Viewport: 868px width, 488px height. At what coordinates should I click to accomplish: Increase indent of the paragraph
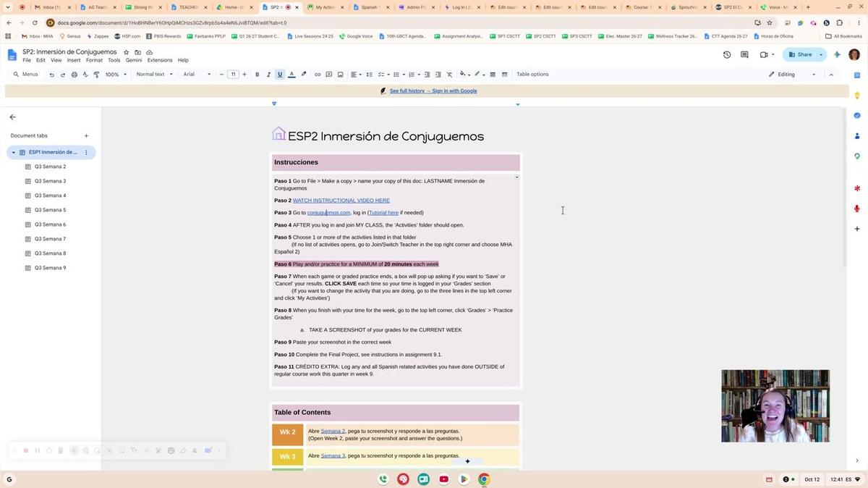[x=438, y=75]
